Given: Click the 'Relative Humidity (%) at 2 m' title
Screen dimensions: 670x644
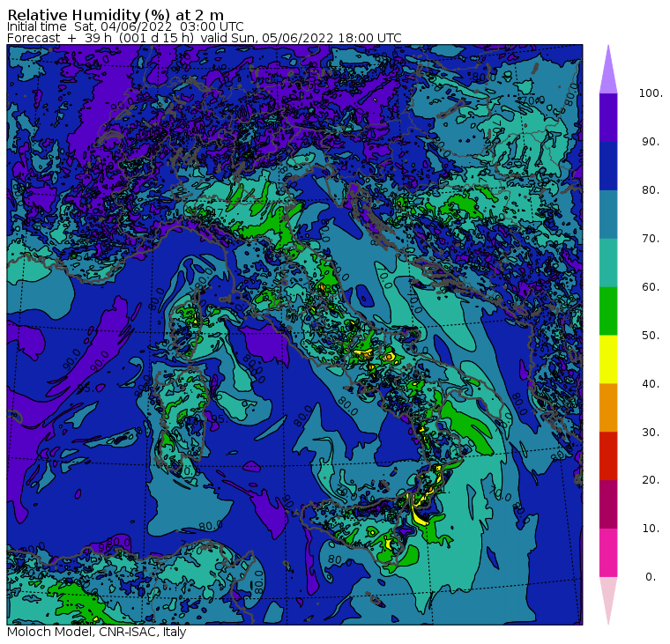Looking at the screenshot, I should 115,15.
